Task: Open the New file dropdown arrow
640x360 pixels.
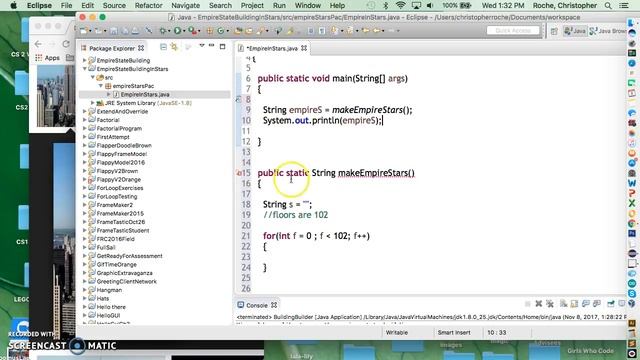Action: click(x=91, y=31)
